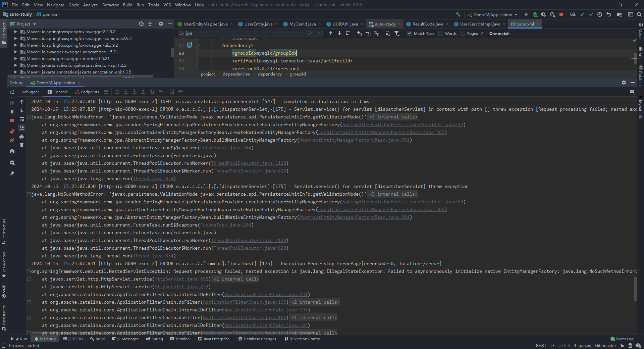Viewport: 644px width, 349px height.
Task: Expand Maven springfox-swagger2:2.9.2 node
Action: pyautogui.click(x=15, y=32)
